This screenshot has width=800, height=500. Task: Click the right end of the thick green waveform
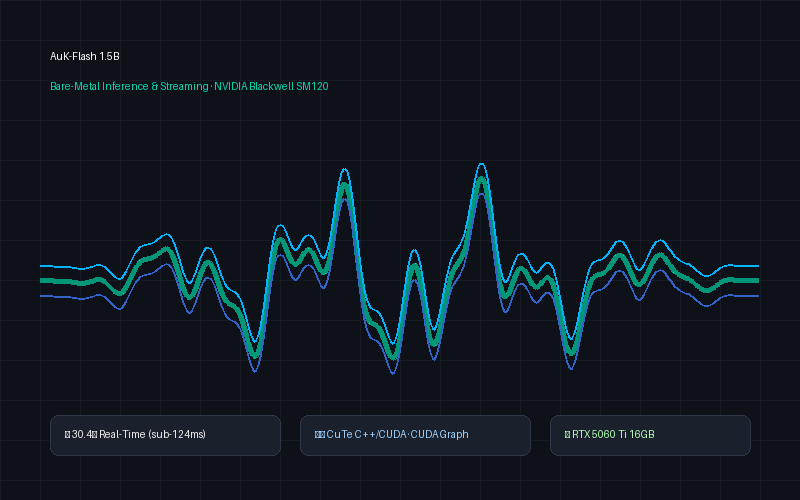(x=756, y=281)
